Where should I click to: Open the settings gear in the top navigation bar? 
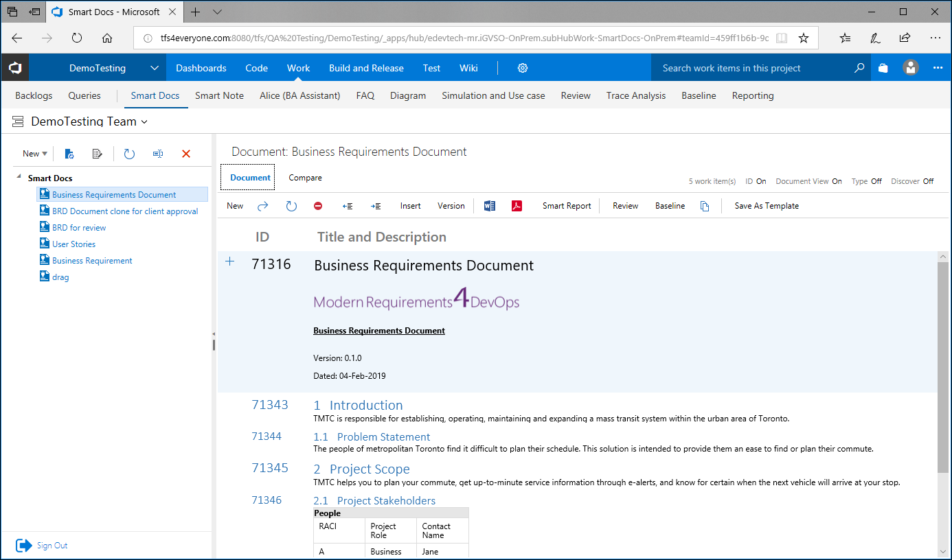[523, 68]
